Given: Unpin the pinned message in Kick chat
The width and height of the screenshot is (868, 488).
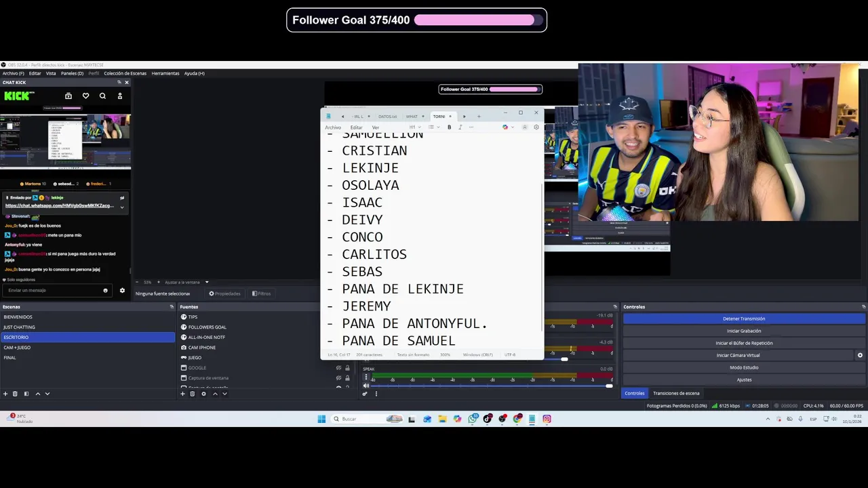Looking at the screenshot, I should pyautogui.click(x=122, y=197).
